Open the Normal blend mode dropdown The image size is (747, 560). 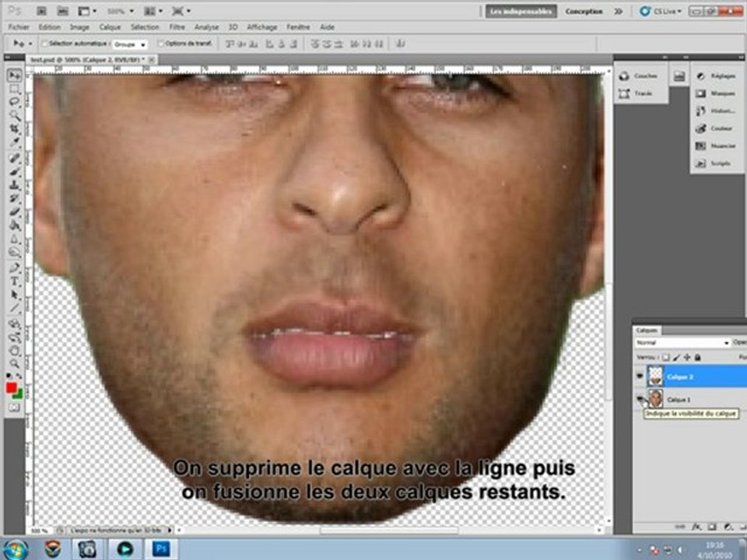[x=682, y=342]
